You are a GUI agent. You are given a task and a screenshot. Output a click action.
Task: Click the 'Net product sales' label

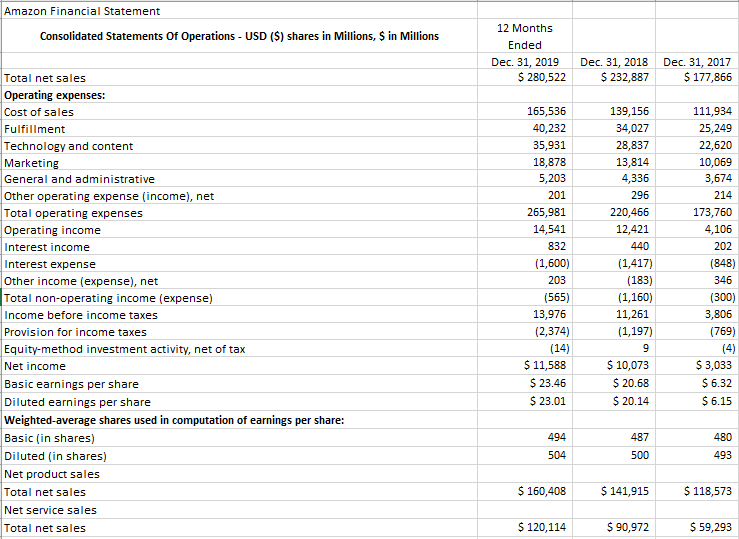52,474
